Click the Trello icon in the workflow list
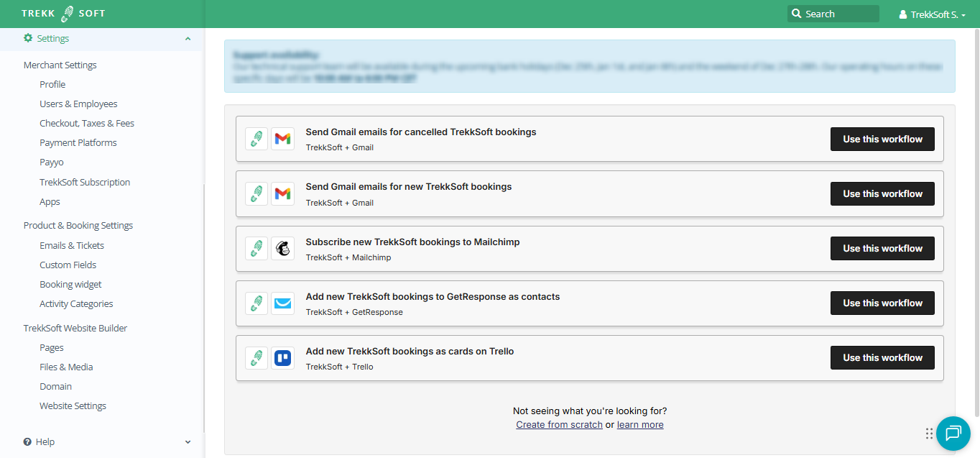The width and height of the screenshot is (980, 458). coord(282,358)
